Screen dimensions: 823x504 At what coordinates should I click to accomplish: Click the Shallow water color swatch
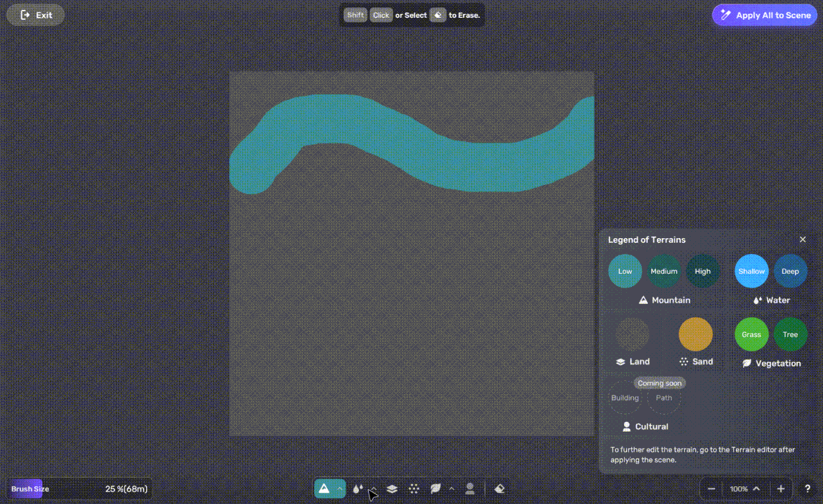751,271
